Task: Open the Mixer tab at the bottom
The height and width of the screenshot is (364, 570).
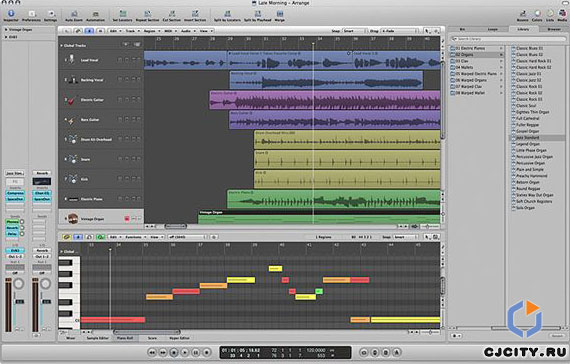Action: tap(71, 338)
